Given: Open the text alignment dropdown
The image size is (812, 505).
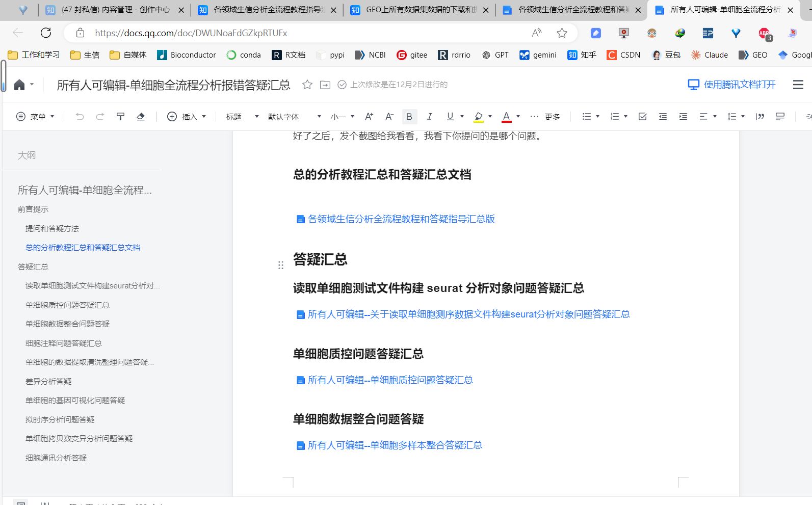Looking at the screenshot, I should click(x=708, y=117).
